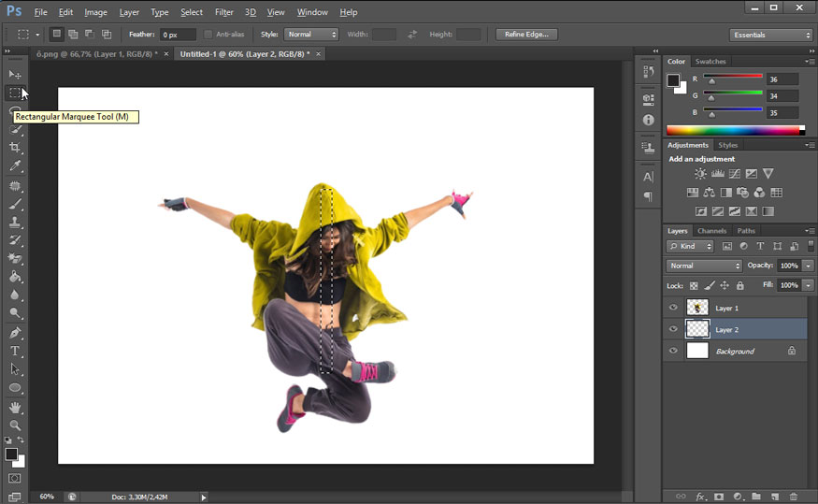Screen dimensions: 818x504
Task: Expand the layer blending mode dropdown
Action: pyautogui.click(x=703, y=266)
